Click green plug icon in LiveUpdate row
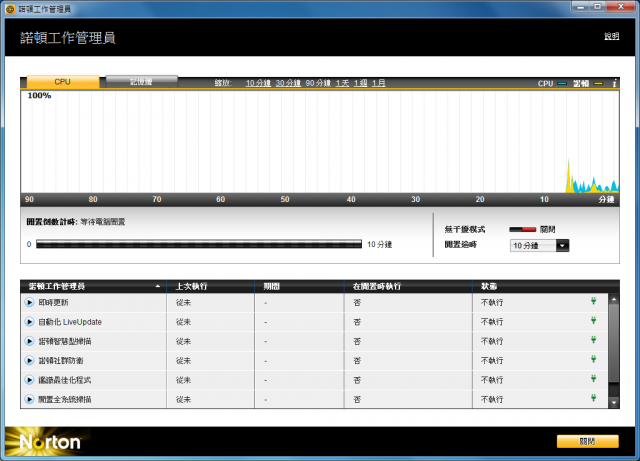The width and height of the screenshot is (640, 461). [593, 321]
